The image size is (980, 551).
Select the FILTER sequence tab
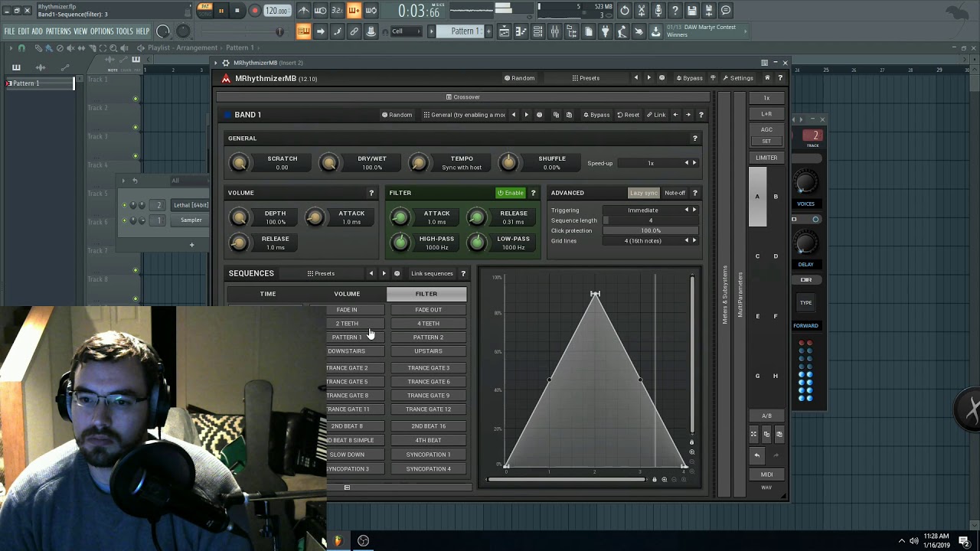pos(426,294)
